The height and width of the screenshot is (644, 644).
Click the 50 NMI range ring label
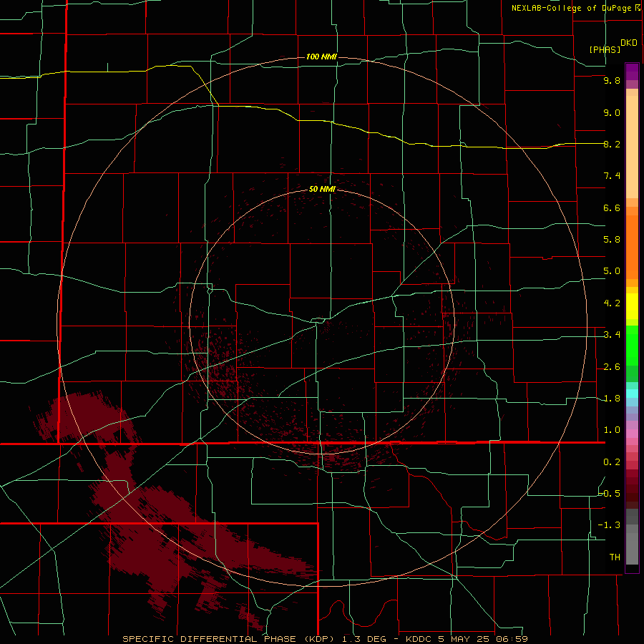pos(322,189)
